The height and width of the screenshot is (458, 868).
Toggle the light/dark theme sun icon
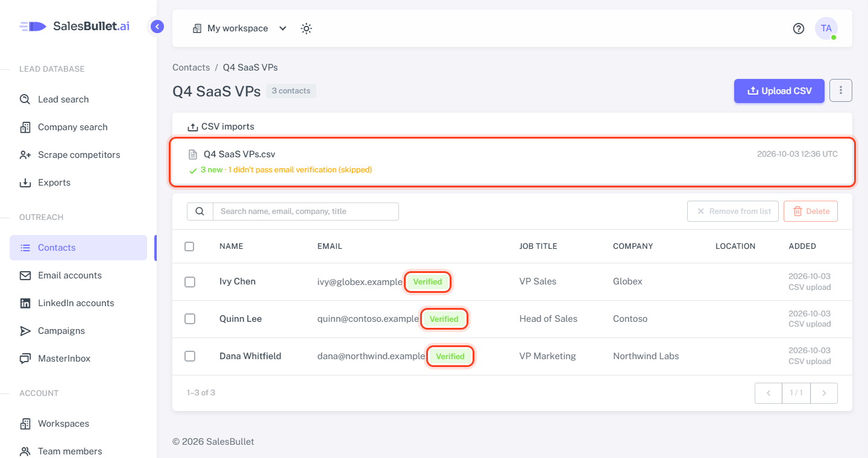pos(306,28)
